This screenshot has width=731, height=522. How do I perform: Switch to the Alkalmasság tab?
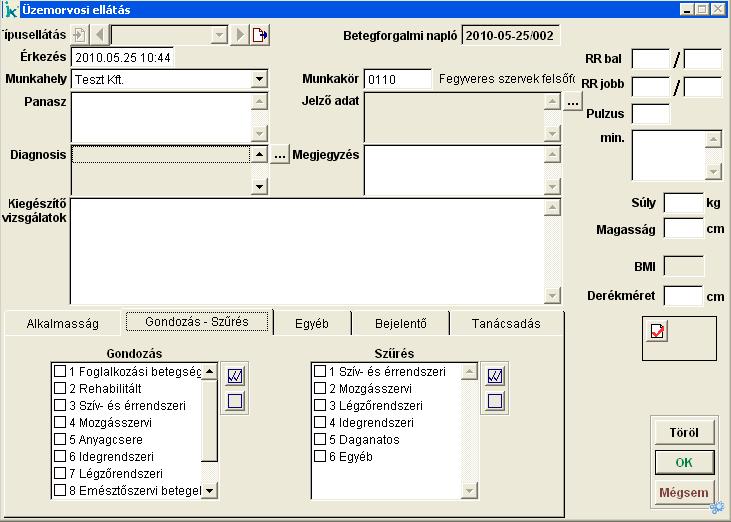[x=62, y=323]
